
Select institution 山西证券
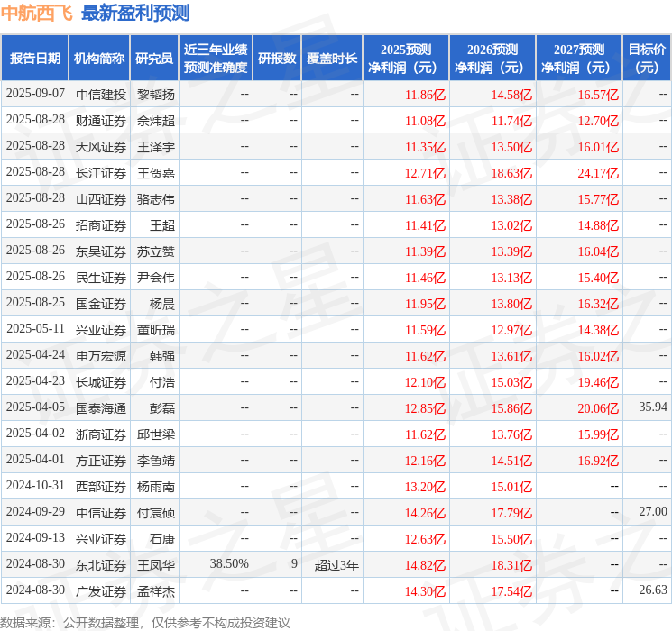[101, 199]
